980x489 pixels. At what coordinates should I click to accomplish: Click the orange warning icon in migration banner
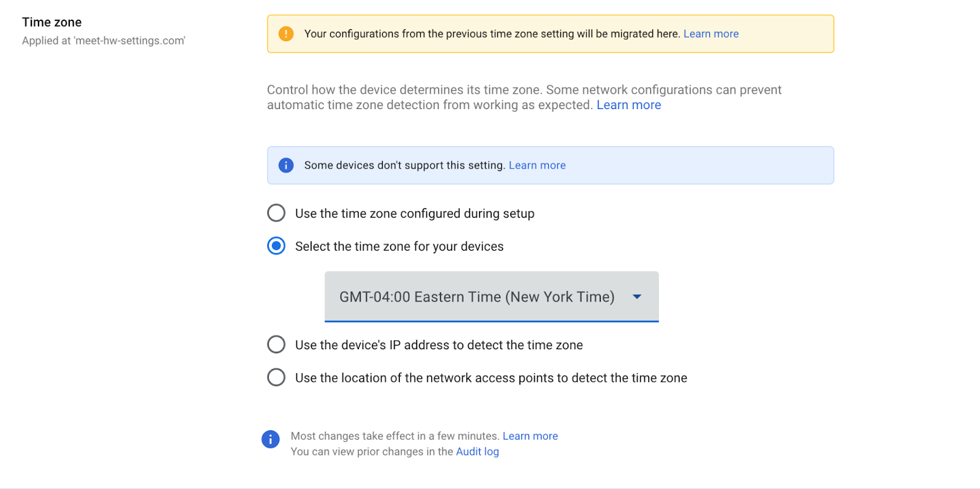285,34
